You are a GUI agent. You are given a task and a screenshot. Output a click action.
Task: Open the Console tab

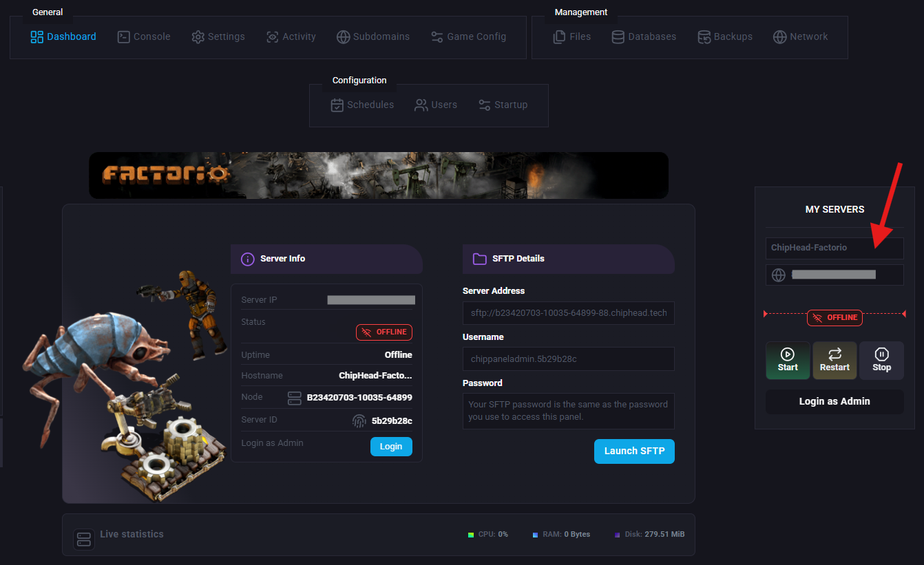pos(143,37)
